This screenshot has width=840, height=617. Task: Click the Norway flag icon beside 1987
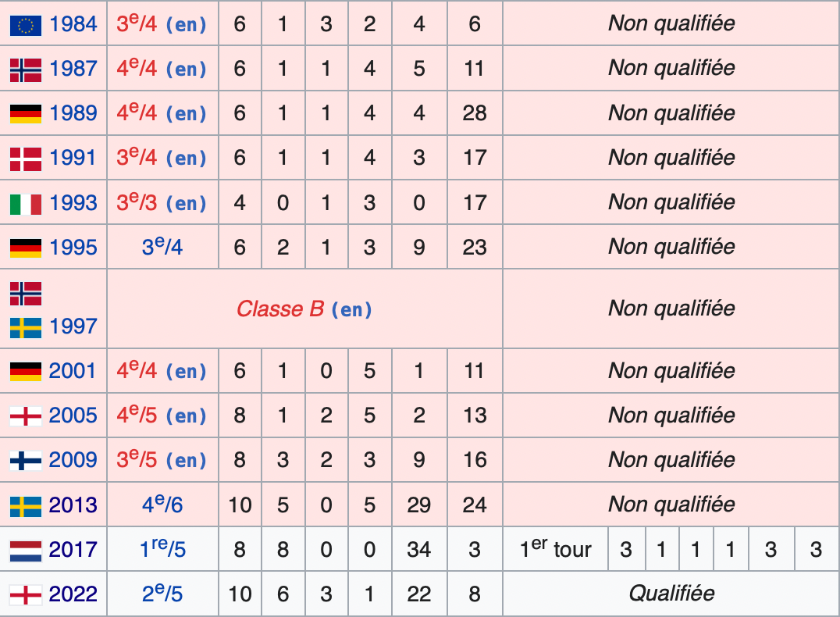click(x=26, y=70)
